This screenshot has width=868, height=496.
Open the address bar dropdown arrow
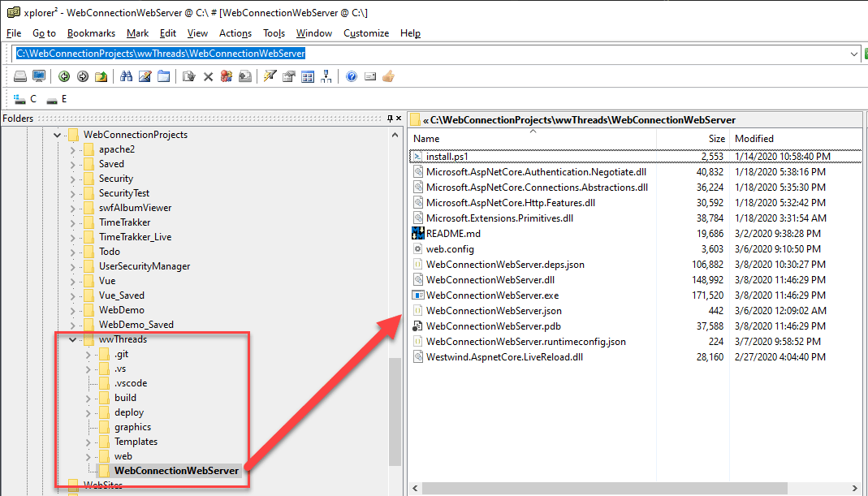point(854,54)
